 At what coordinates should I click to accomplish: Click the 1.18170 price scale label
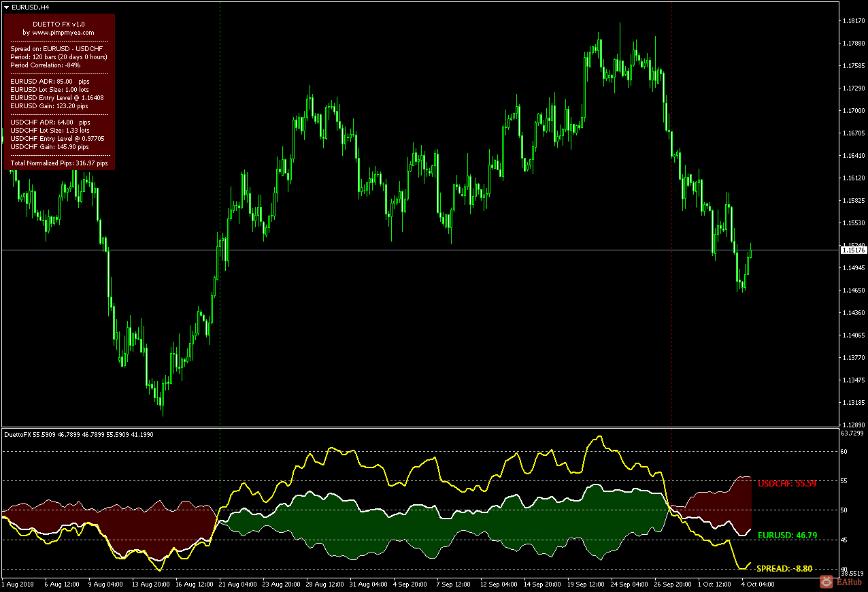(x=853, y=21)
